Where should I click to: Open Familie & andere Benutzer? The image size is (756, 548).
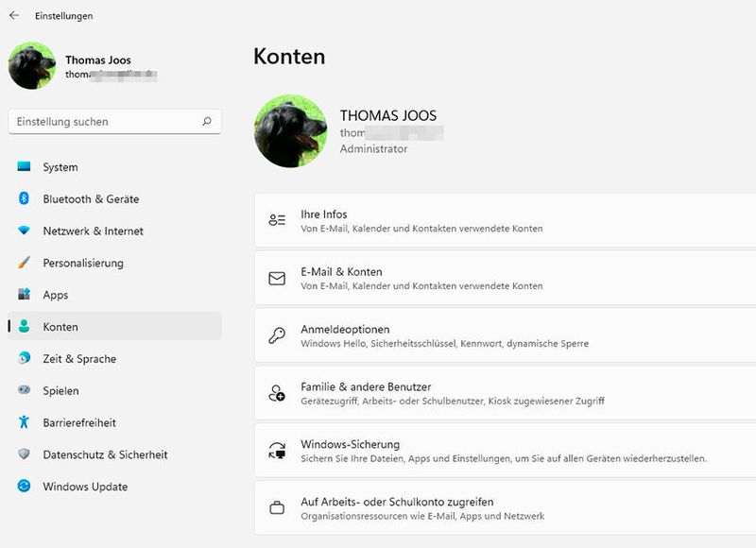point(505,393)
